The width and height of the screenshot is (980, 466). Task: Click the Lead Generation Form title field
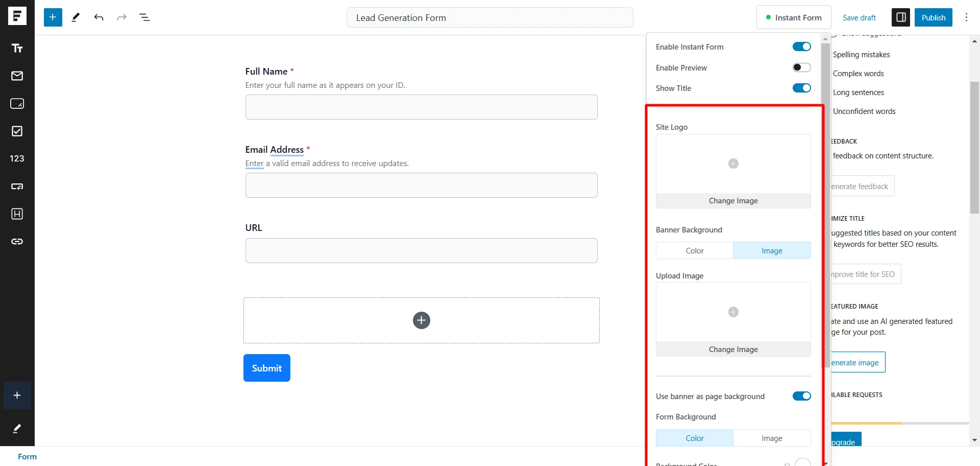coord(490,17)
